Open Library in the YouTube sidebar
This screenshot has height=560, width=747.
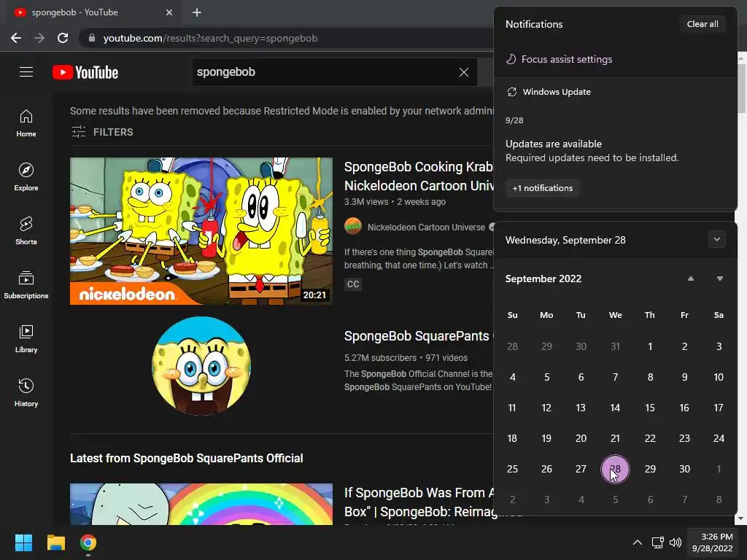point(26,338)
